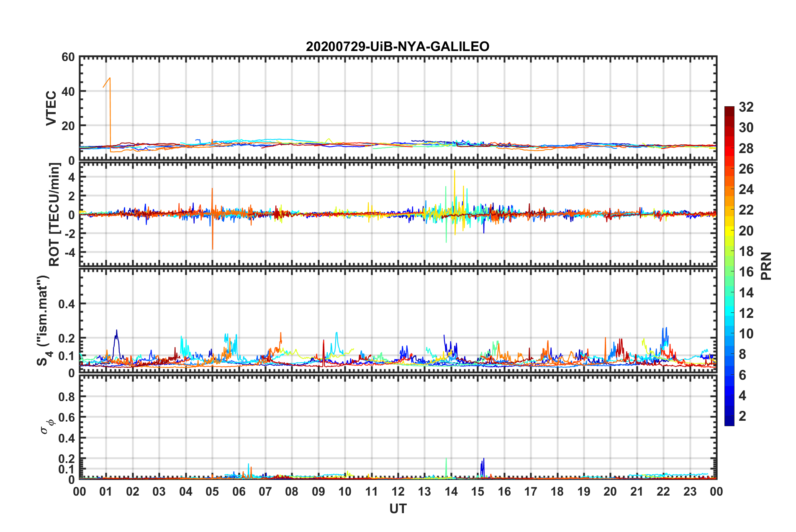
Task: Click the S4 ("ism.mat") axis label
Action: (x=44, y=320)
